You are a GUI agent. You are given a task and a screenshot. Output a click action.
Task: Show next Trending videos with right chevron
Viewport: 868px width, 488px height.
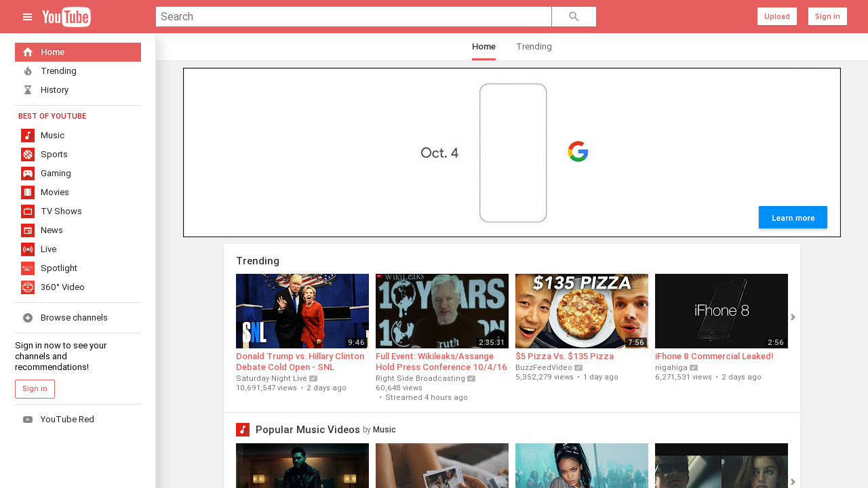click(x=793, y=317)
